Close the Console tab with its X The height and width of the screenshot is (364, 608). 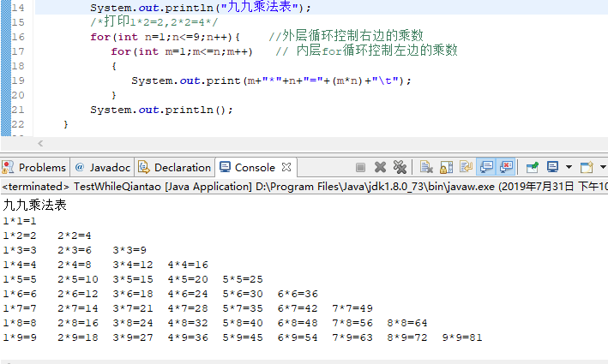pyautogui.click(x=286, y=167)
